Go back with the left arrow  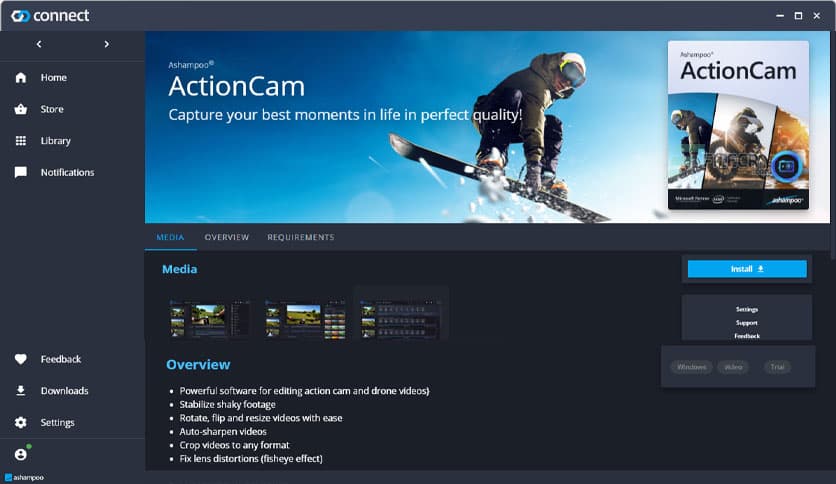point(39,44)
